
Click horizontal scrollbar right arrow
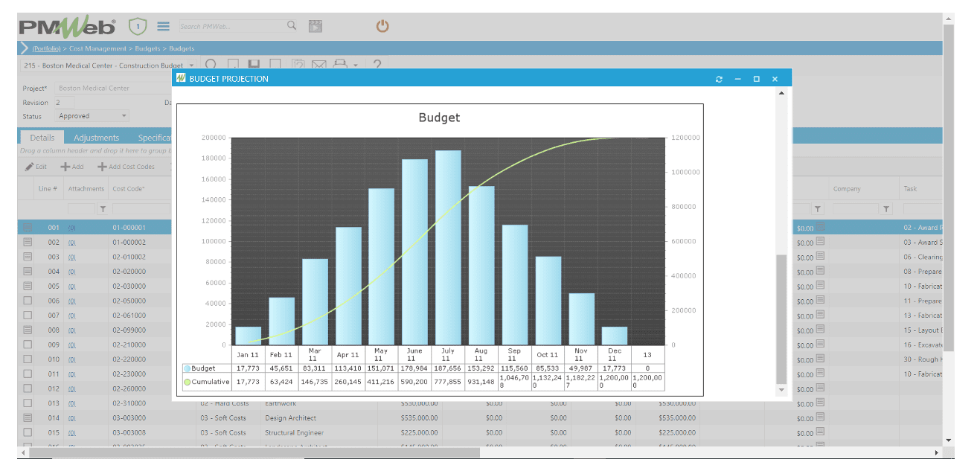click(x=937, y=452)
